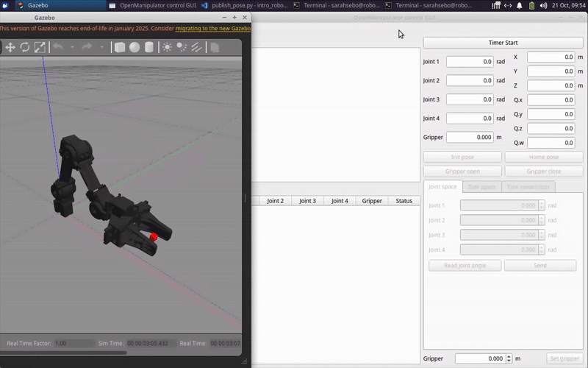588x368 pixels.
Task: Click the Gripper table column header
Action: pyautogui.click(x=372, y=201)
